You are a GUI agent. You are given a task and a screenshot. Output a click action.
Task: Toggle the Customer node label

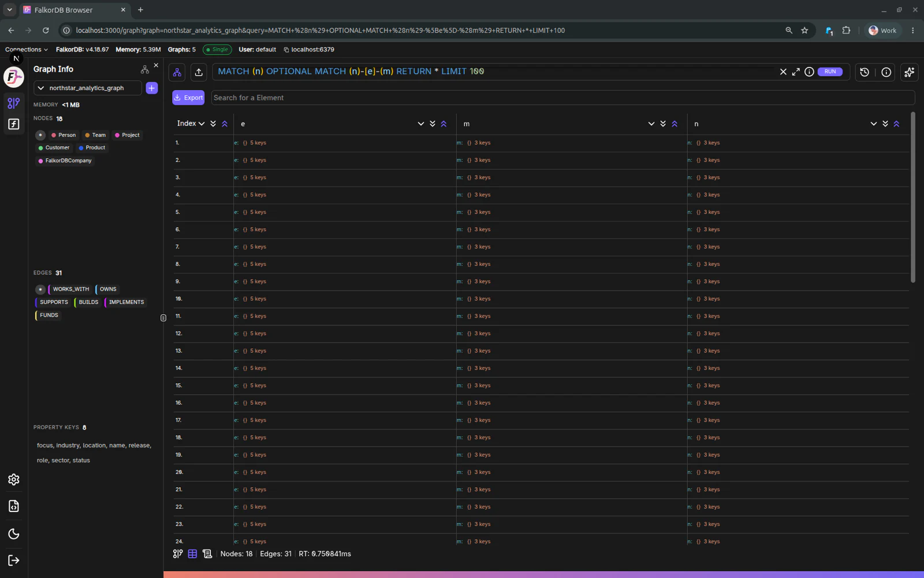[54, 147]
